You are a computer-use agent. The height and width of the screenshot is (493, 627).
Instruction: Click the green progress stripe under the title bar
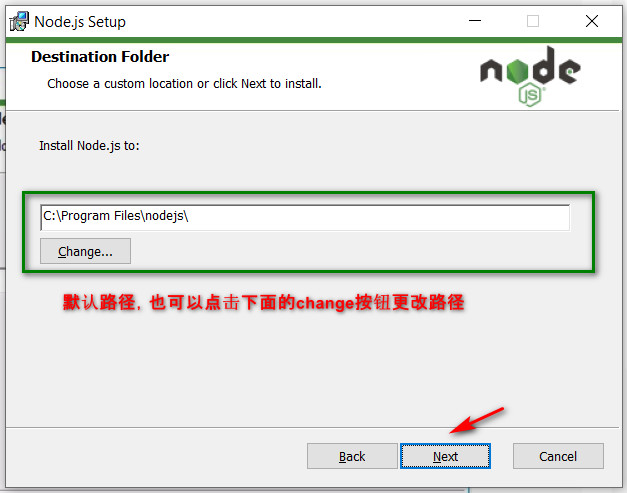click(x=314, y=40)
